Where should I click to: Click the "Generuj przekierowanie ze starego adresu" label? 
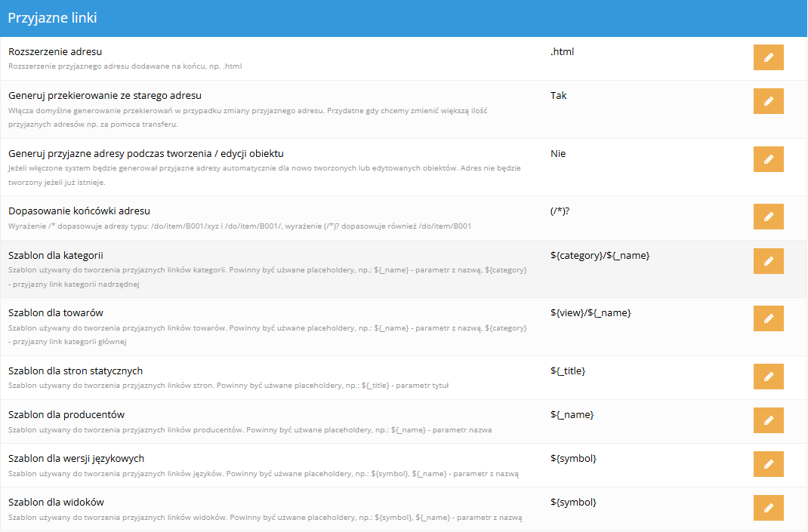[105, 95]
